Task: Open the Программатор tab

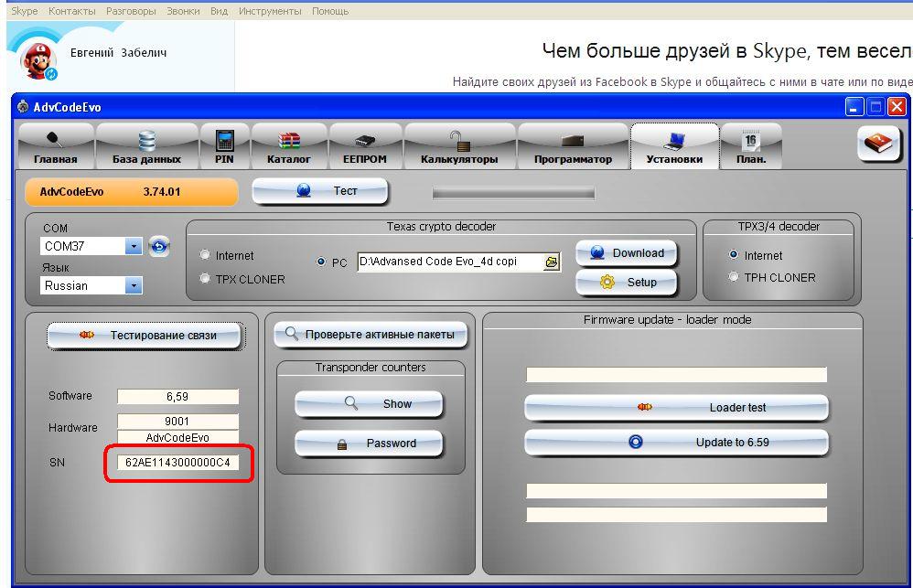Action: click(573, 146)
